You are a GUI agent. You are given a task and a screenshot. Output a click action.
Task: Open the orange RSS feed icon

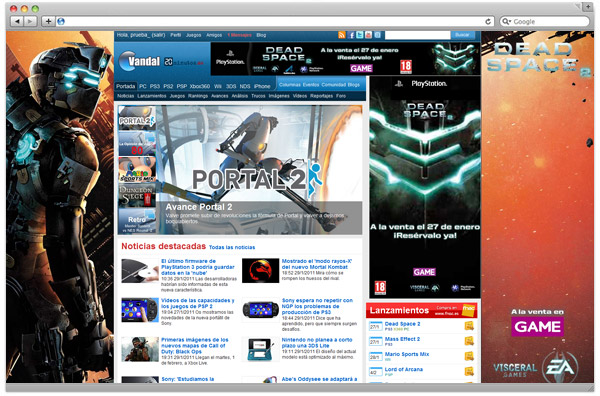[342, 35]
